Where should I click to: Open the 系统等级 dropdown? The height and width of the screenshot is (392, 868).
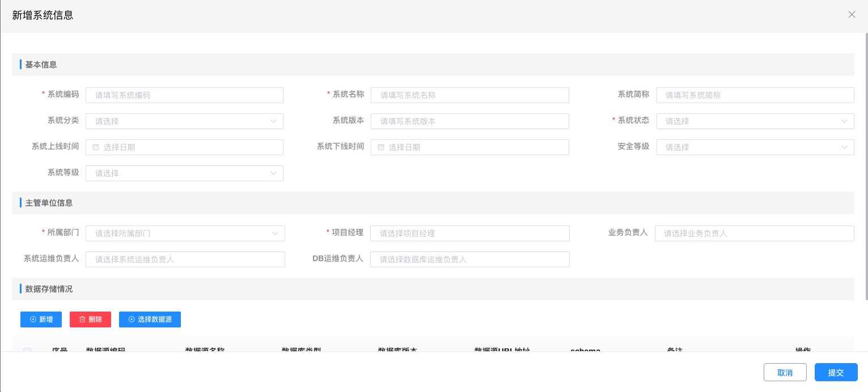[184, 173]
